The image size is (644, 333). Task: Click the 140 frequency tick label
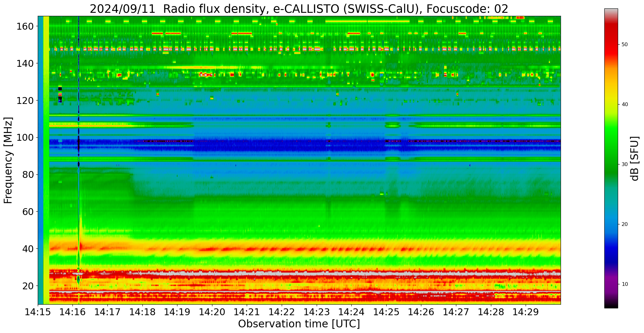(25, 64)
